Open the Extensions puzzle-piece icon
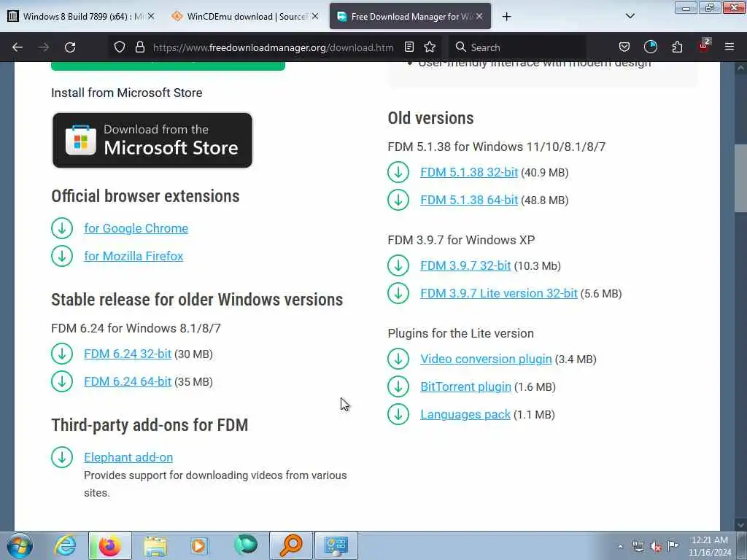The image size is (747, 560). (x=677, y=47)
